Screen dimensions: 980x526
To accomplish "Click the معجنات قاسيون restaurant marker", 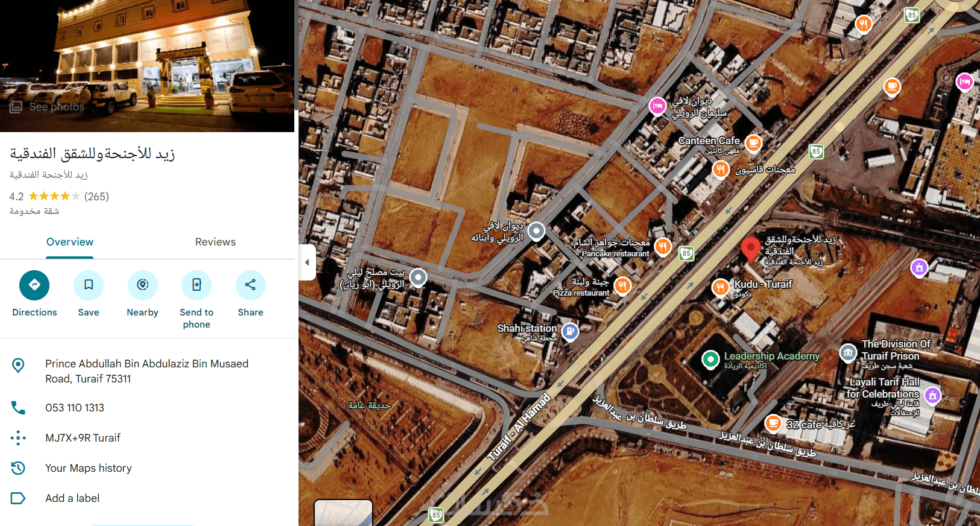I will pyautogui.click(x=721, y=170).
